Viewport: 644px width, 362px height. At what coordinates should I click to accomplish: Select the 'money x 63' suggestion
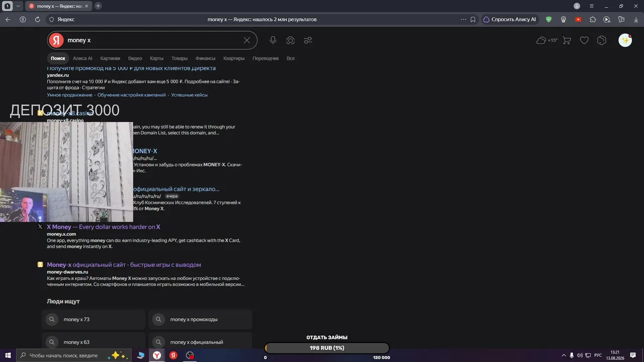tap(94, 340)
